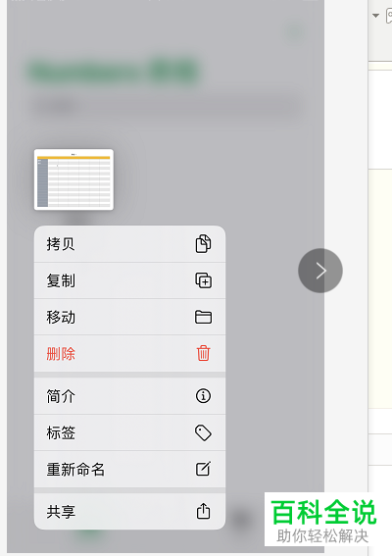Click the pencil edit icon beside 重新命名
The width and height of the screenshot is (392, 556).
point(204,469)
